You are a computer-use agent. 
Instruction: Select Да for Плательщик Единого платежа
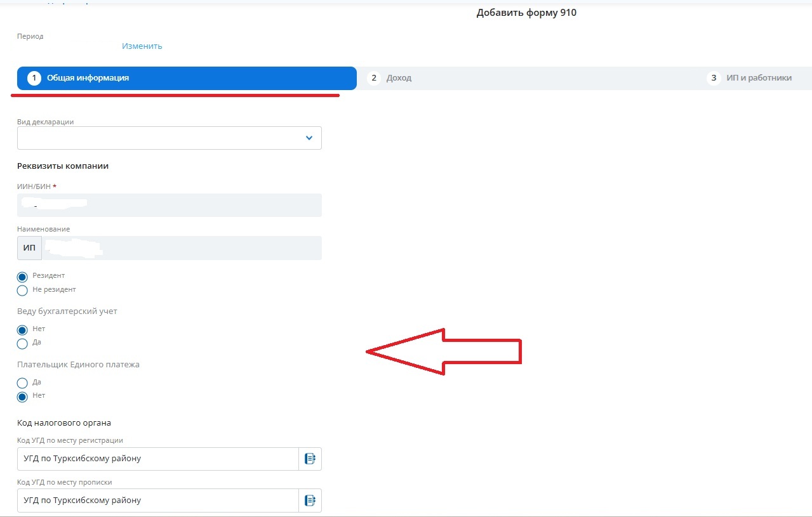tap(22, 383)
